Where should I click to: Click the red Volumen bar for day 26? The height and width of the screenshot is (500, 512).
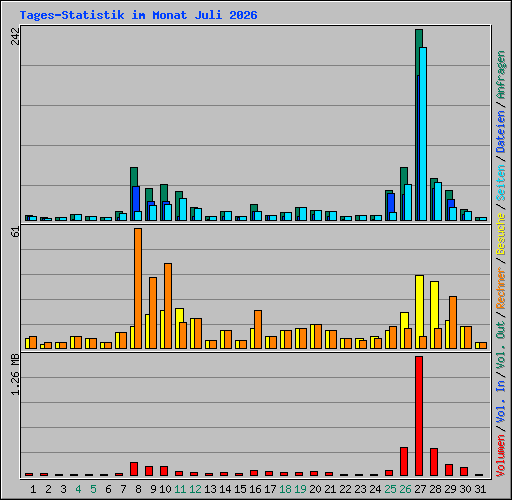point(404,461)
